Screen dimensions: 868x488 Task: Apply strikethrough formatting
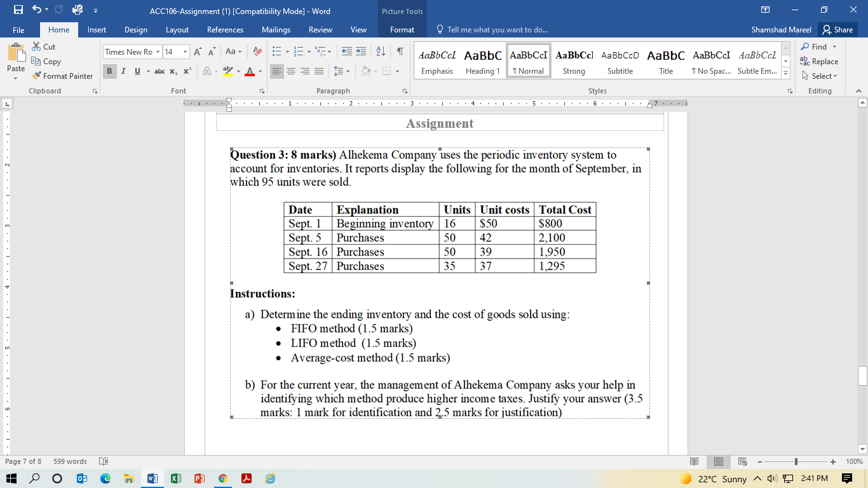pos(160,72)
